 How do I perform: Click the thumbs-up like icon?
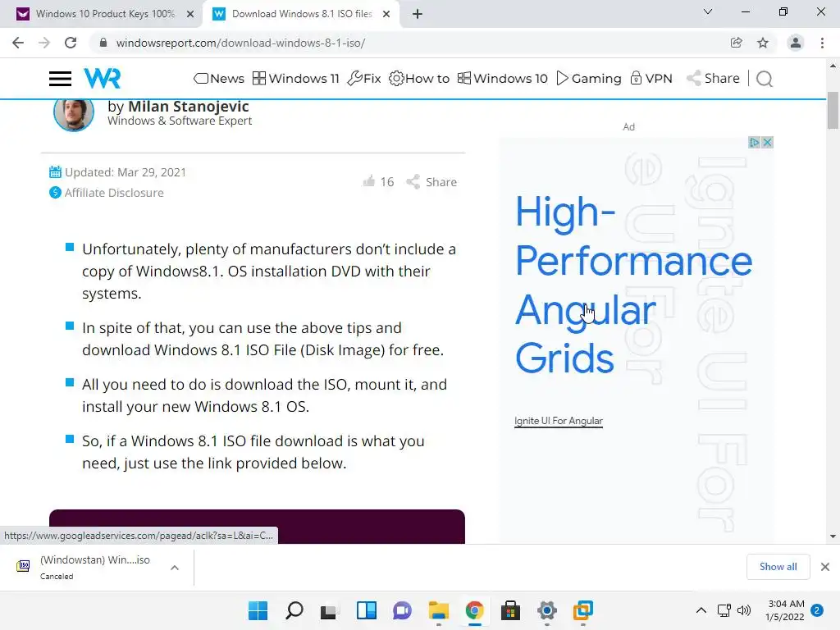tap(368, 181)
